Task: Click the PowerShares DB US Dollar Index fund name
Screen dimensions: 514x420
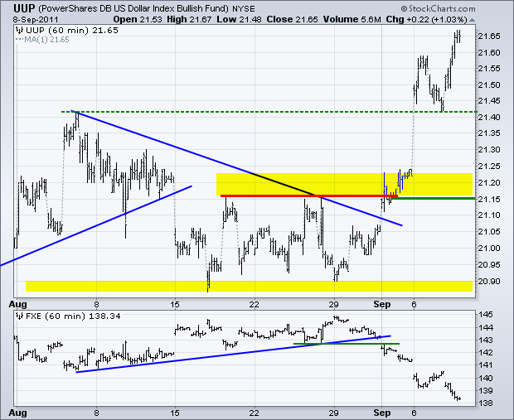Action: point(133,8)
